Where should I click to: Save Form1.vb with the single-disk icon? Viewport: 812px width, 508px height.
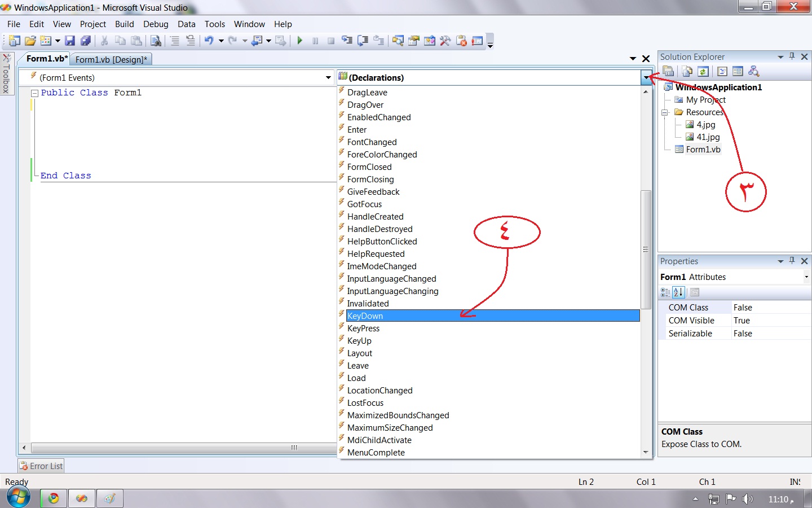(70, 41)
